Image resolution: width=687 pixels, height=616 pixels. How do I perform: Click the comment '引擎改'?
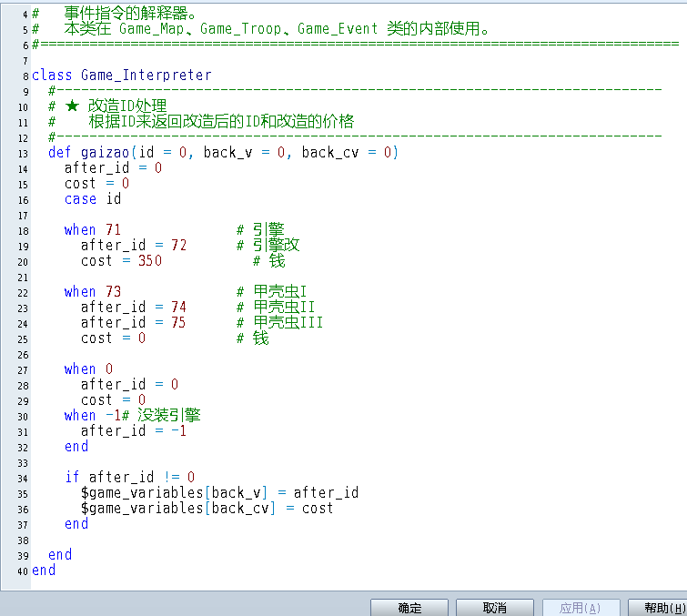tap(276, 245)
